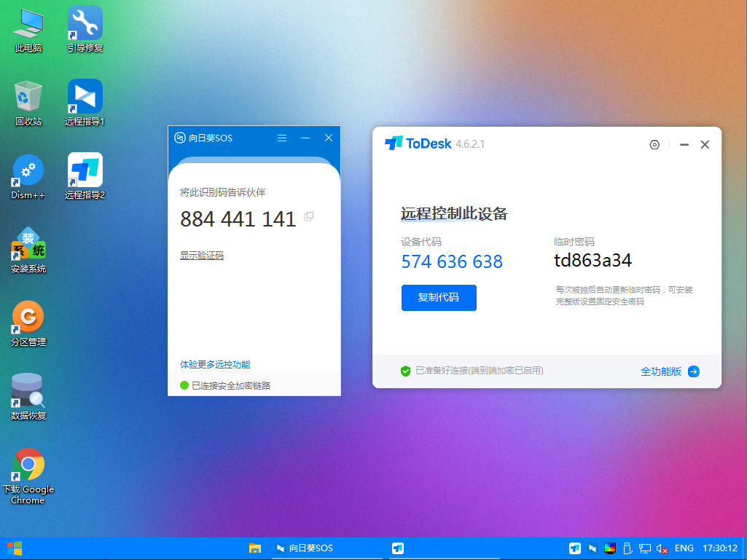Screen dimensions: 747x560
Task: Launch the 远程指导2 ToDesk shortcut
Action: point(85,177)
